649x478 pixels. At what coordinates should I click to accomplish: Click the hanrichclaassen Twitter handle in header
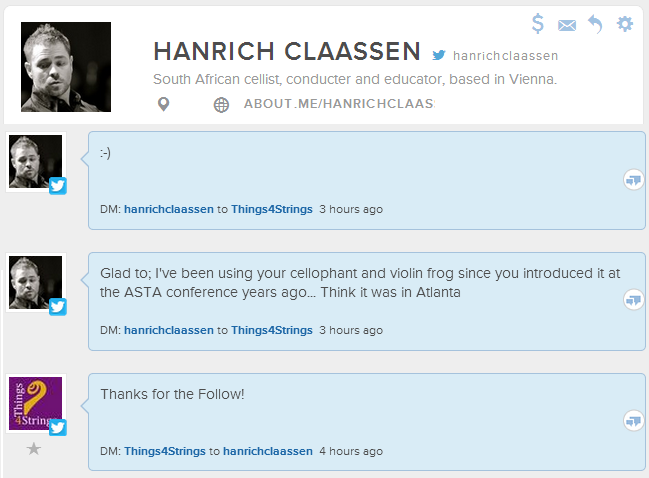(x=505, y=56)
